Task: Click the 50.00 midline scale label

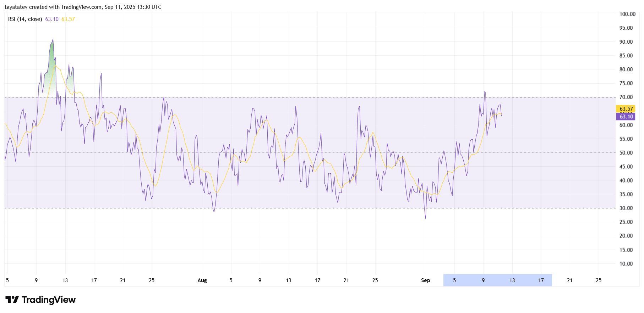Action: (x=626, y=153)
